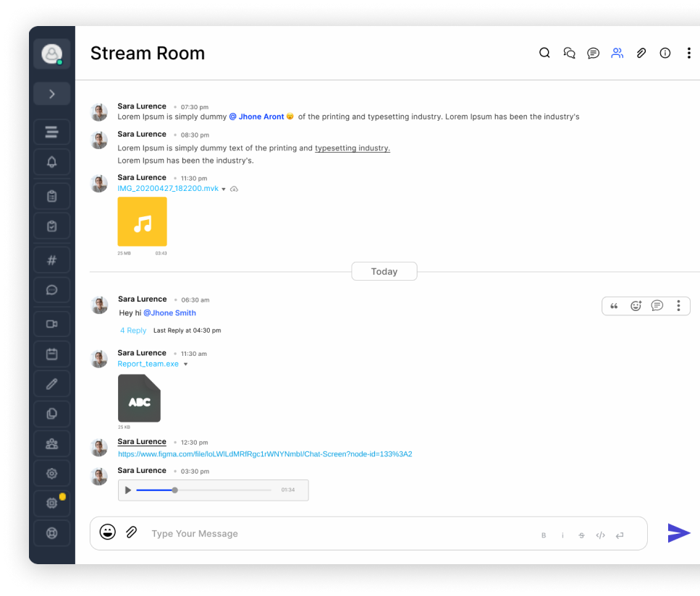Reply in thread from message hover toolbar
The height and width of the screenshot is (596, 700).
(657, 305)
